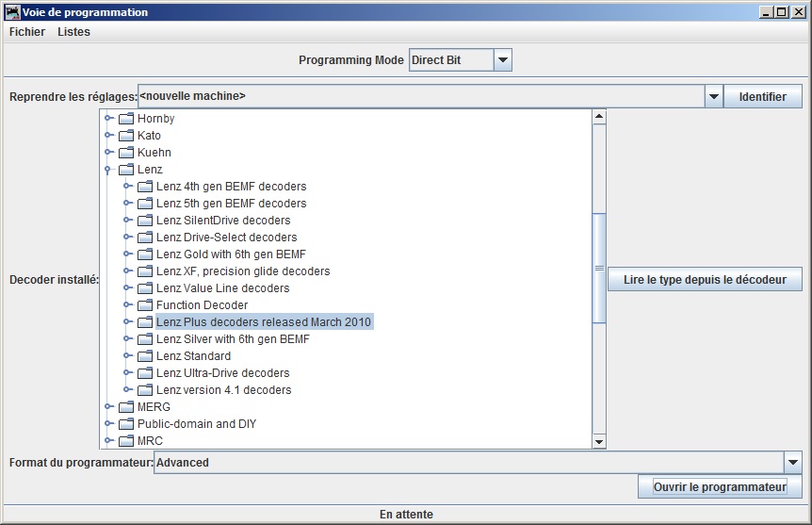Select Lenz 5th gen BEMF decoders
This screenshot has width=812, height=525.
pos(232,204)
